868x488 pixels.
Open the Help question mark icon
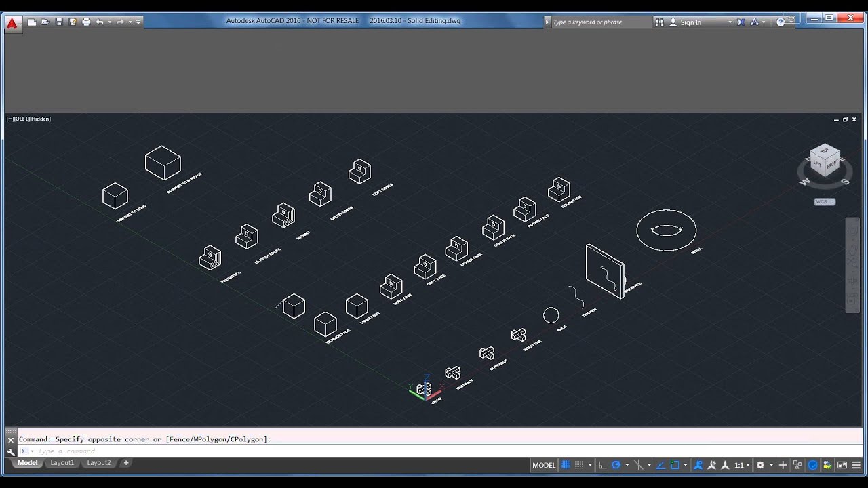[781, 22]
